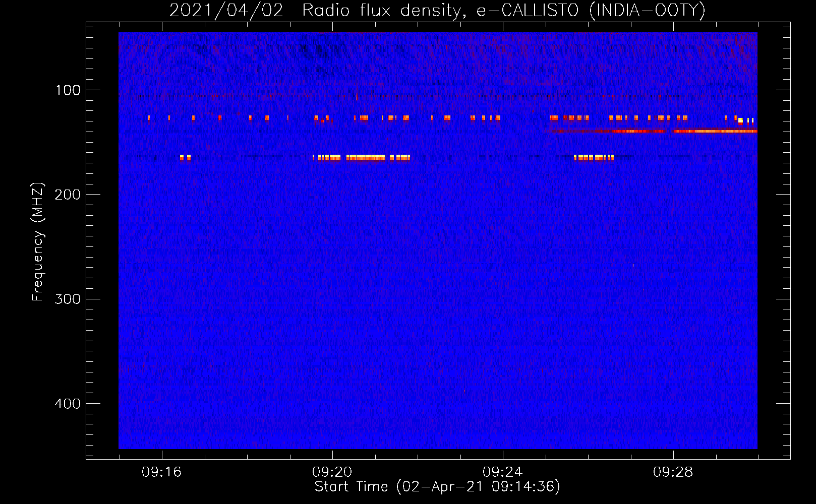The image size is (816, 504).
Task: Click the 09:28 time tick label
Action: 673,472
